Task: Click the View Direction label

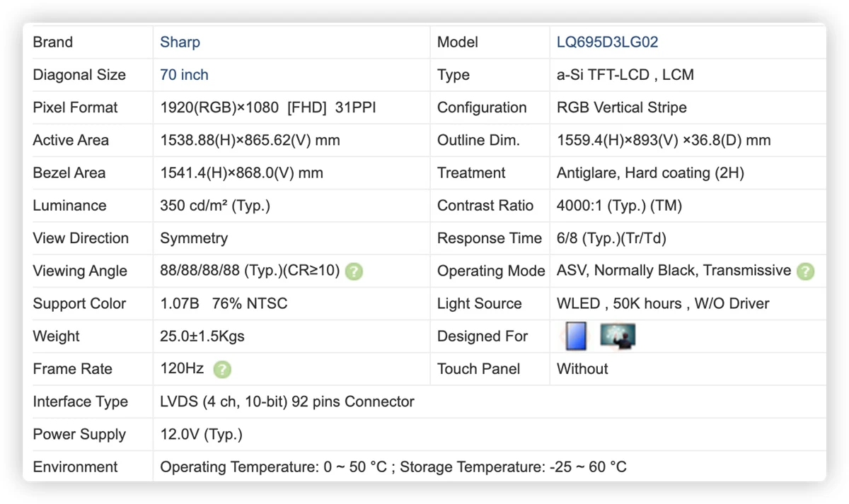Action: click(x=81, y=238)
